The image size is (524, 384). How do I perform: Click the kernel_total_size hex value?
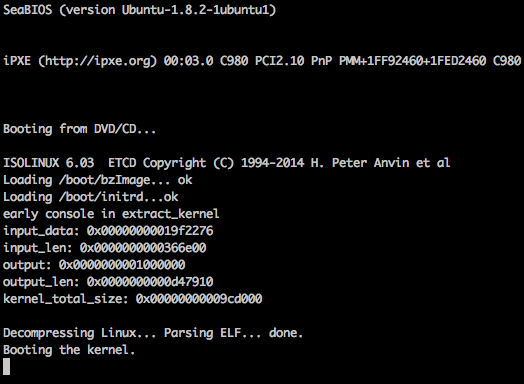click(x=199, y=299)
